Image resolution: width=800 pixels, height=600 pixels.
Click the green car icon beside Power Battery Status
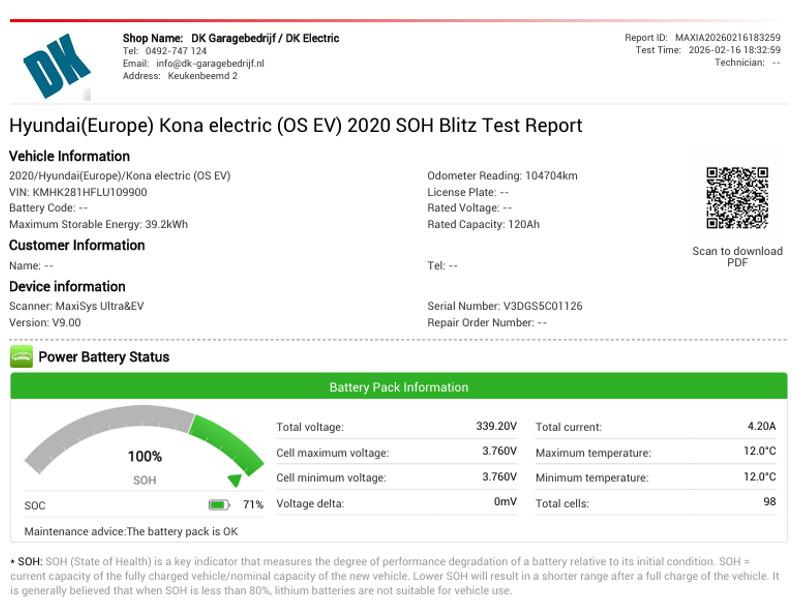(x=21, y=357)
